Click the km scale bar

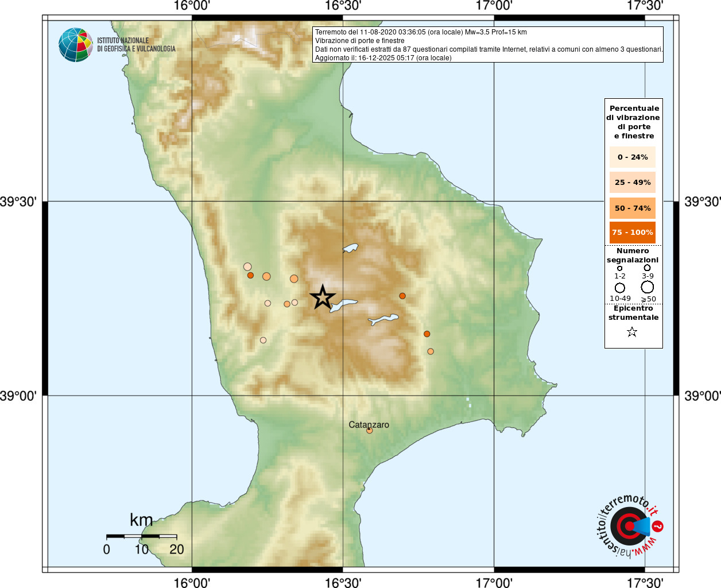point(141,536)
